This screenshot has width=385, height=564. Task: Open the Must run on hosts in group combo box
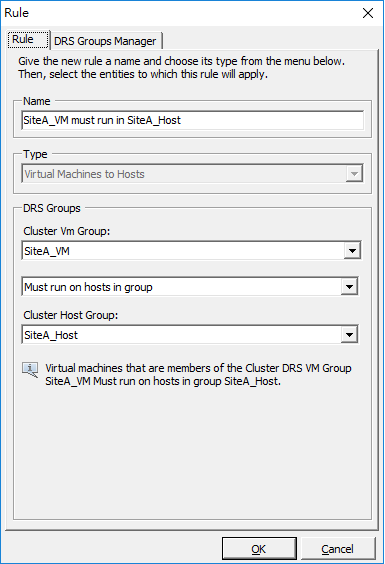coord(190,287)
